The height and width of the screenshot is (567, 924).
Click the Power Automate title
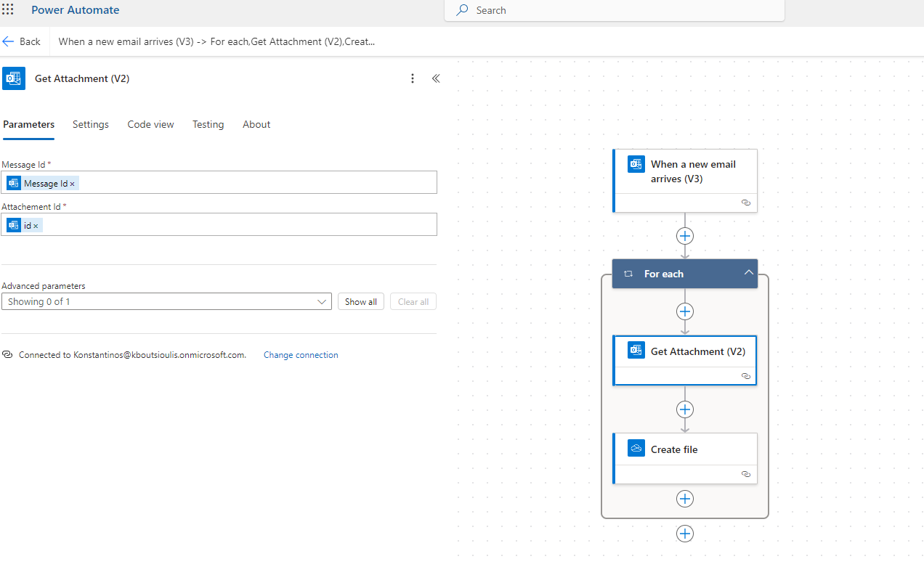76,10
